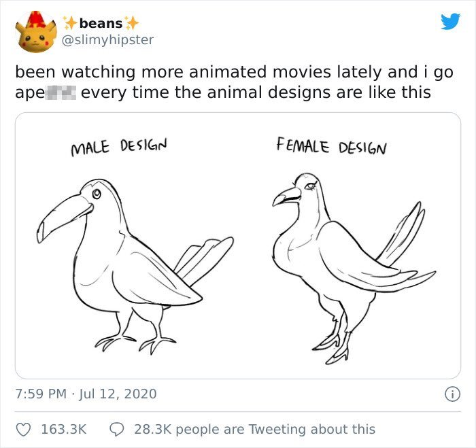Like the tweet with the heart icon
476x448 pixels.
24,429
